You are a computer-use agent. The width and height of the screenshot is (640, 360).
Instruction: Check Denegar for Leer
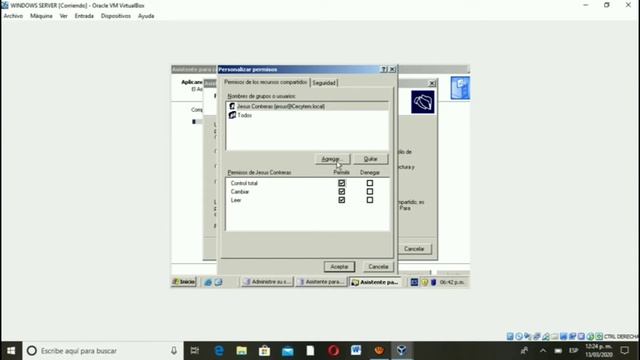(370, 200)
